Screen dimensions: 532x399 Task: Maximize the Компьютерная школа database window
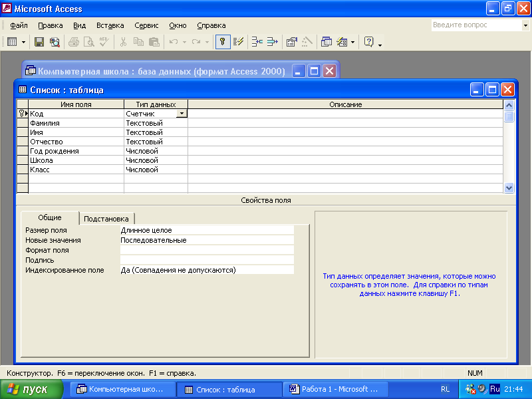(314, 71)
